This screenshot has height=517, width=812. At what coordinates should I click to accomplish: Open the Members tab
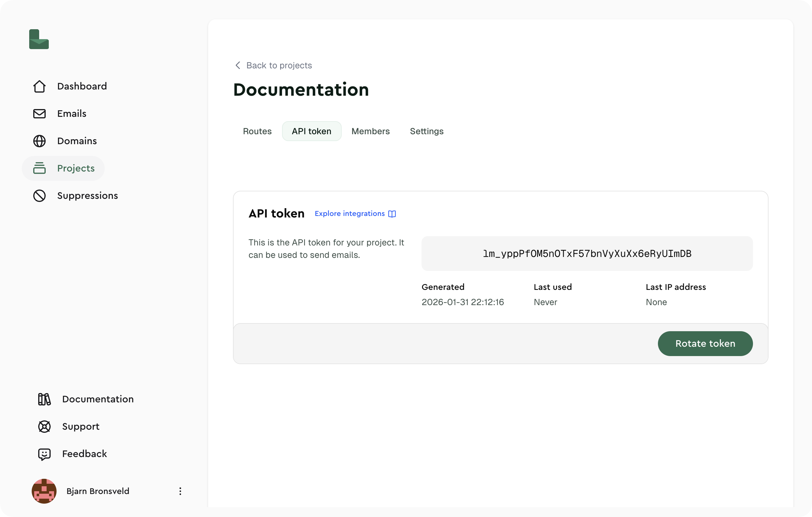click(x=371, y=131)
